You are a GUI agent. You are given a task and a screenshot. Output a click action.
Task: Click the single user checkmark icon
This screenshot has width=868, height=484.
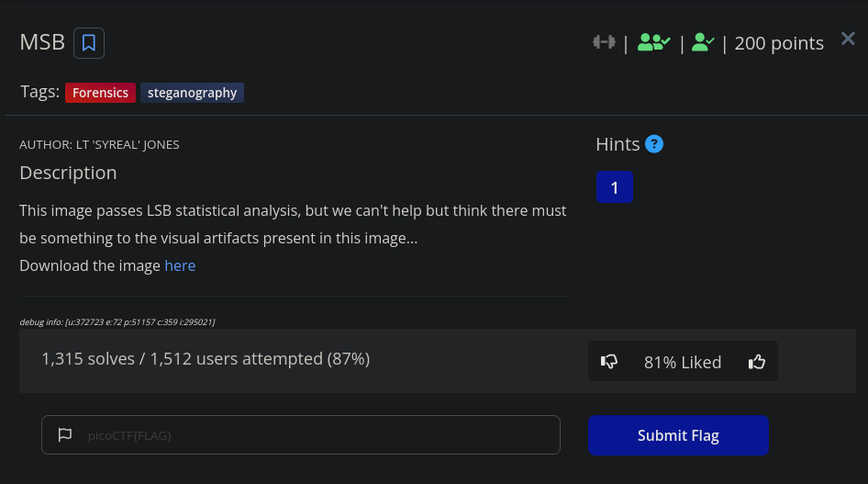(703, 42)
